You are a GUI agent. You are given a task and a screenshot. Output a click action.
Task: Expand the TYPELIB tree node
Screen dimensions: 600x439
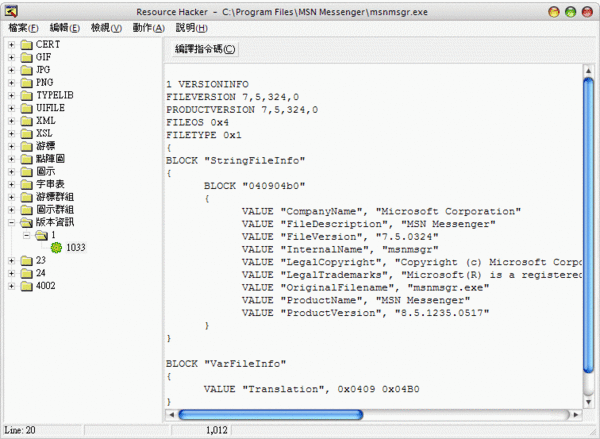(x=11, y=95)
